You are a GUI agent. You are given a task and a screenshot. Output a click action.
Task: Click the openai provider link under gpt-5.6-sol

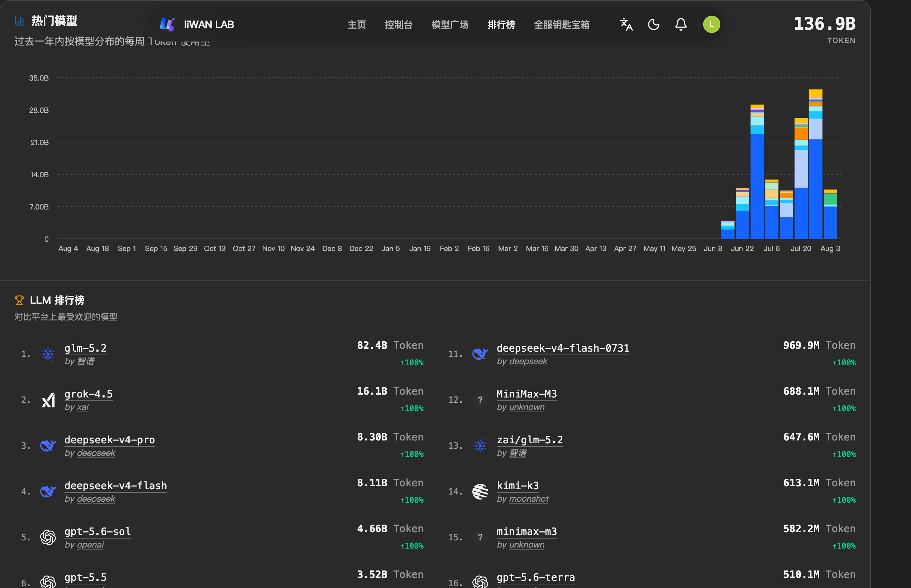coord(90,545)
